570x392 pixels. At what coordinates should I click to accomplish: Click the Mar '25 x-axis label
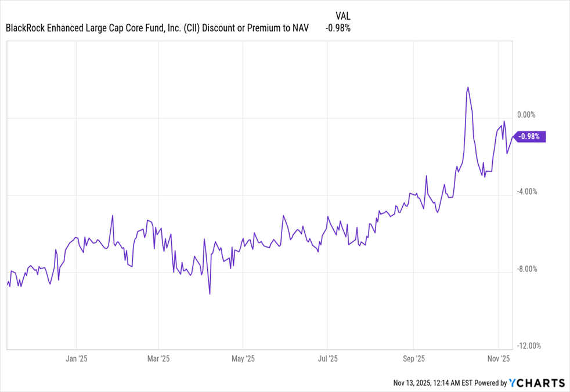tap(158, 359)
